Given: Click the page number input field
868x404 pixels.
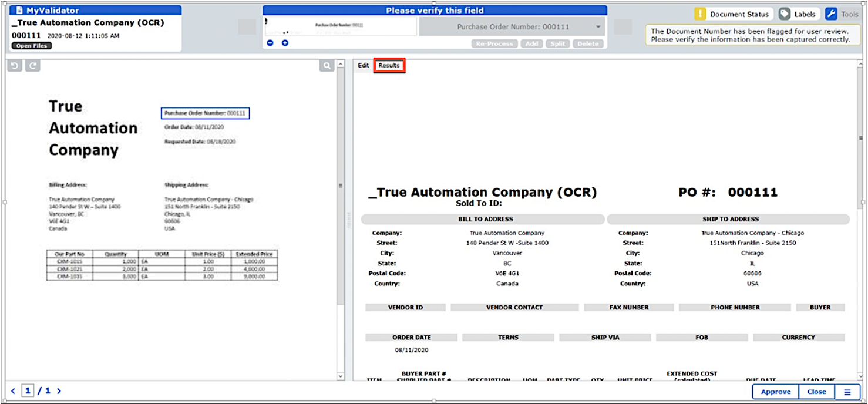Looking at the screenshot, I should [x=28, y=391].
